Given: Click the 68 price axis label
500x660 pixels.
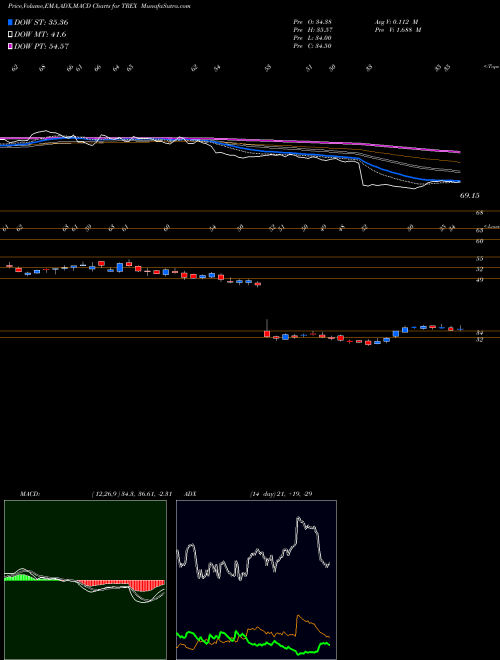Looking at the screenshot, I should tap(479, 213).
